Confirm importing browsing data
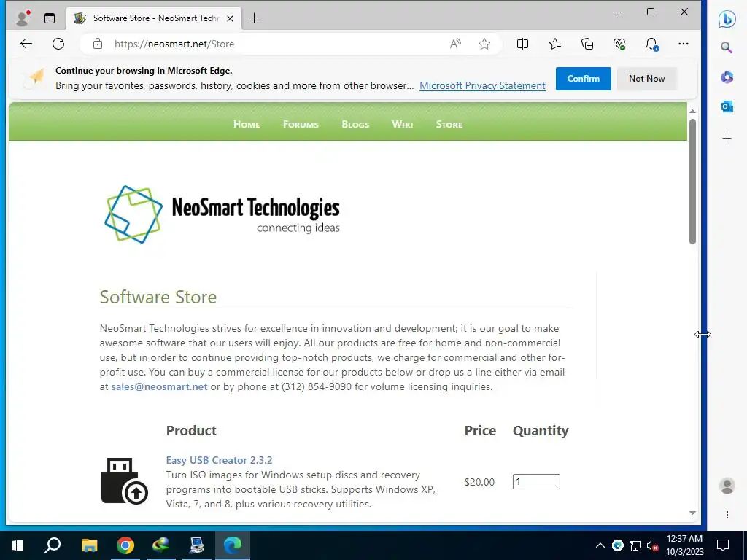The width and height of the screenshot is (747, 560). [x=583, y=79]
